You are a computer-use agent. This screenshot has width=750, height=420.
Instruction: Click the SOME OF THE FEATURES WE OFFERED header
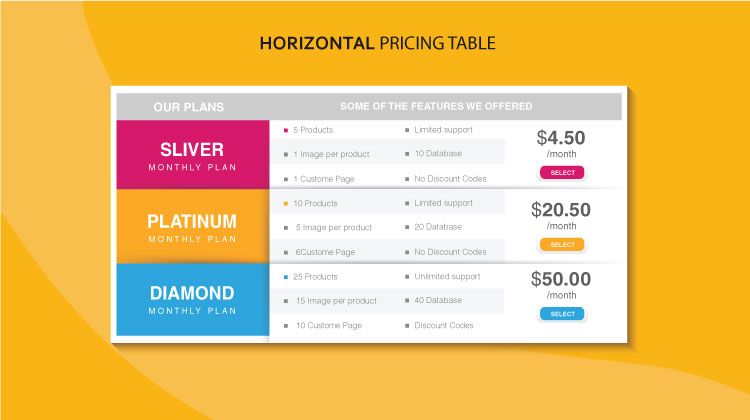pos(436,106)
